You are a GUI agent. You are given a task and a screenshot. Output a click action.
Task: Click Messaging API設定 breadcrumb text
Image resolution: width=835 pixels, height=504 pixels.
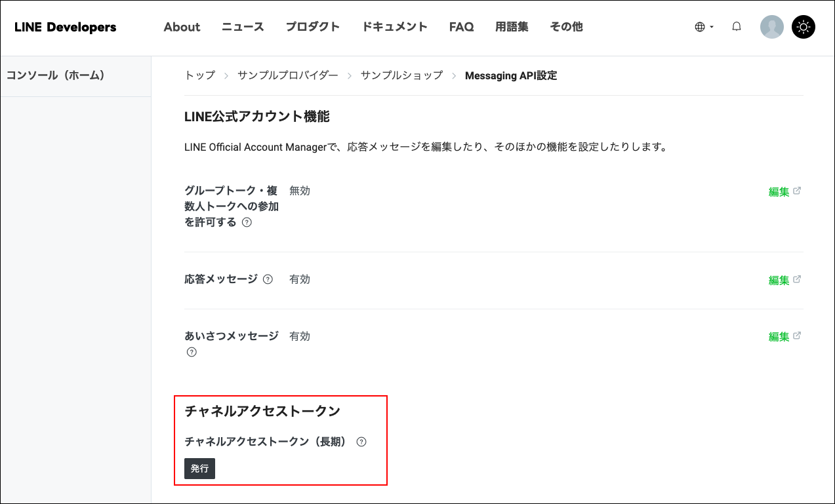(x=511, y=75)
